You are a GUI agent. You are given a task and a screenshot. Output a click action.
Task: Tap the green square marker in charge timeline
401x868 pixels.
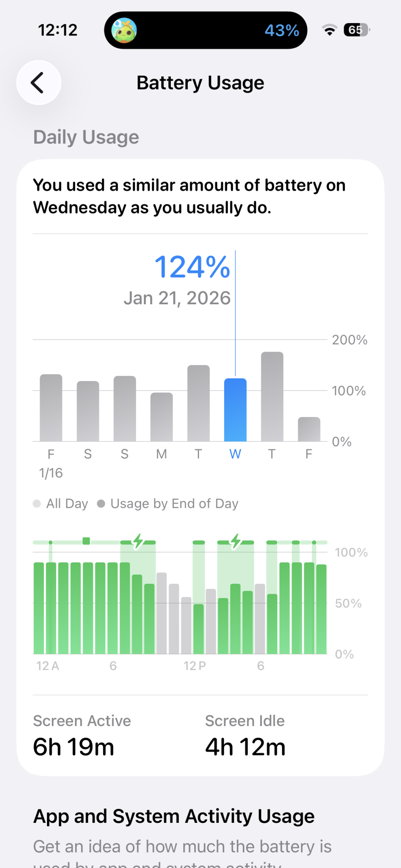pyautogui.click(x=86, y=541)
